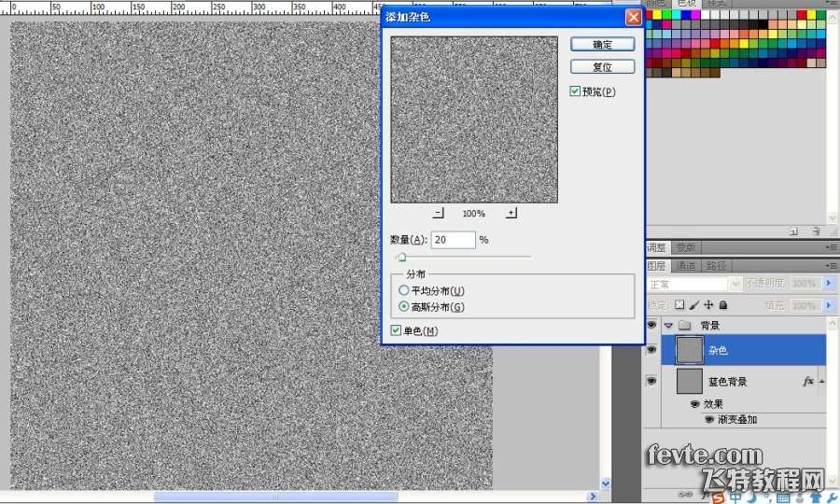This screenshot has height=504, width=840.
Task: Open the 色板 swatches tab
Action: pos(687,3)
